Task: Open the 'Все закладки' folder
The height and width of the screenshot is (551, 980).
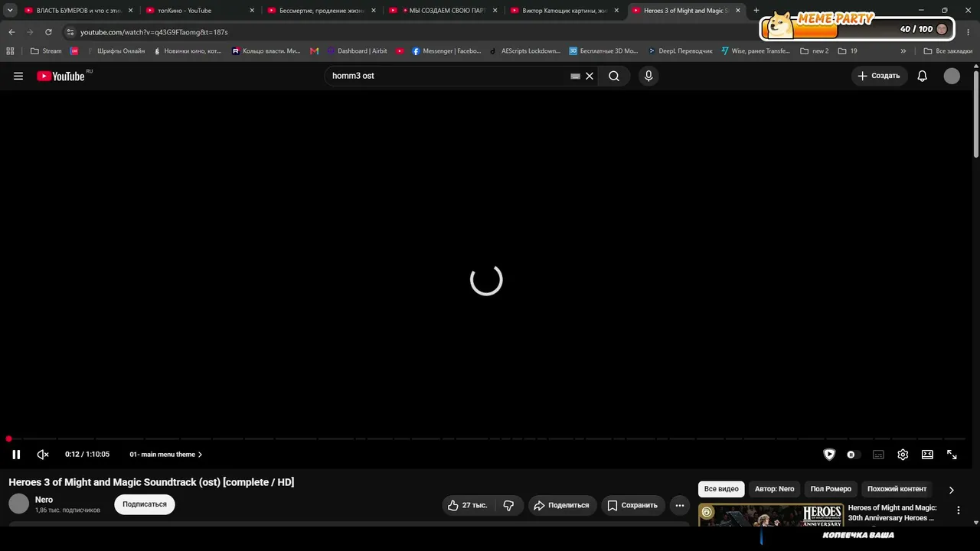Action: coord(948,51)
